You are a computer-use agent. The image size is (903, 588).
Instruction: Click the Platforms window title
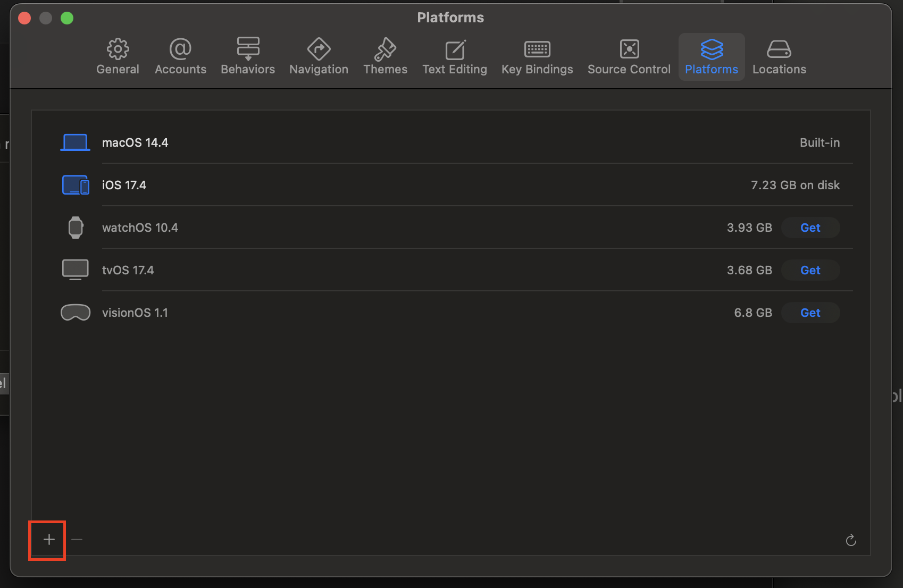450,18
